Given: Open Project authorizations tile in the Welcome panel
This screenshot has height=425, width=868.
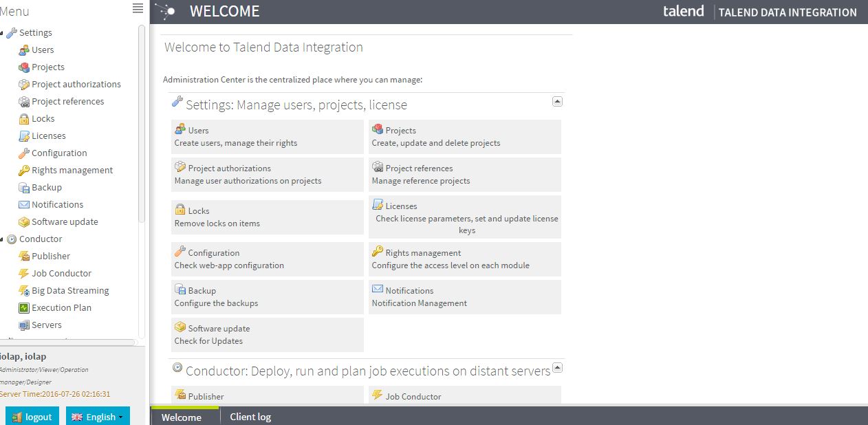Looking at the screenshot, I should coord(267,175).
